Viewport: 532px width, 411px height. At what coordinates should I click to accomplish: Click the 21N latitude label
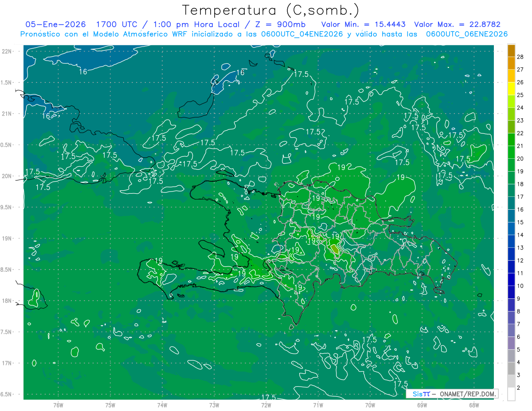(x=6, y=114)
